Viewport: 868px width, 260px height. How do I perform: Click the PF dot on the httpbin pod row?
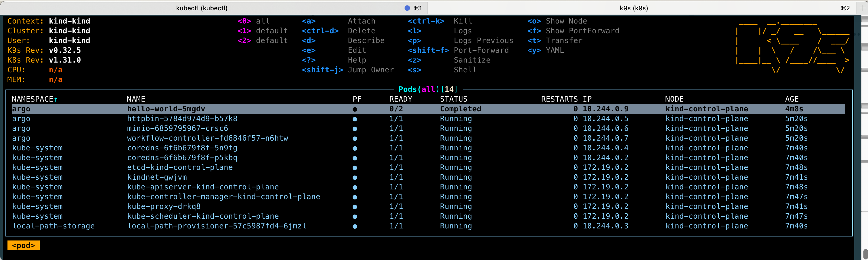coord(355,119)
